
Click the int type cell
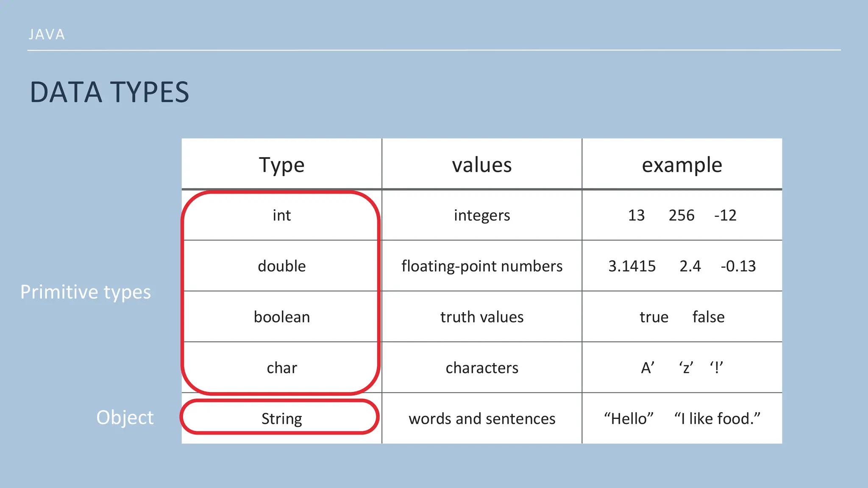(x=281, y=215)
